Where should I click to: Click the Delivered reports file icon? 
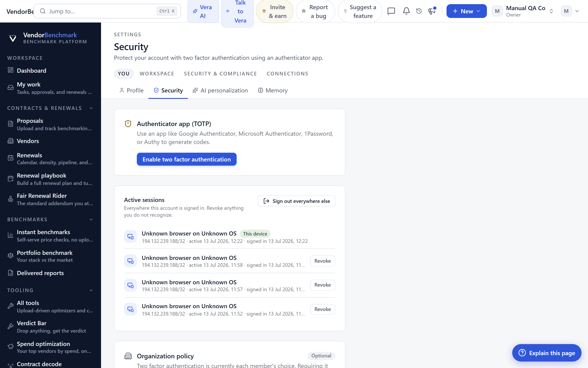tap(10, 273)
